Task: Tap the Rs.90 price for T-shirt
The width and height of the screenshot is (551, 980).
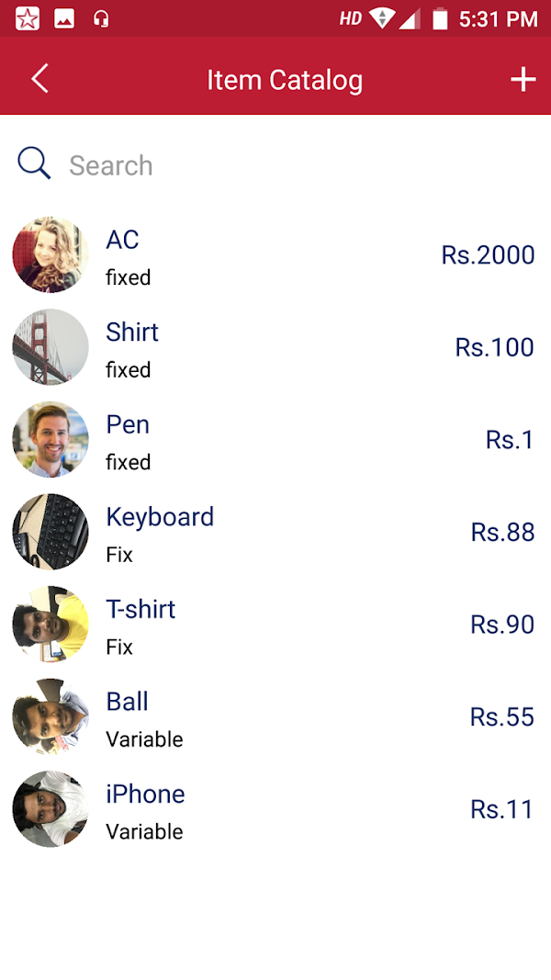Action: 502,625
